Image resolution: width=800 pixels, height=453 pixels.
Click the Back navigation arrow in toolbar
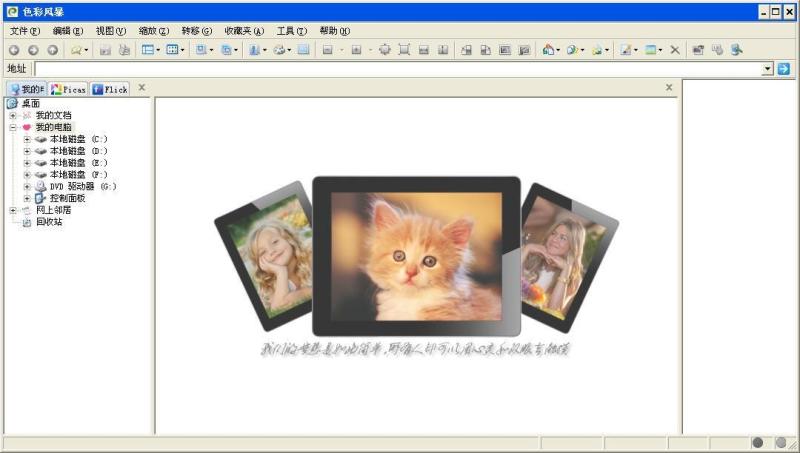(x=14, y=49)
